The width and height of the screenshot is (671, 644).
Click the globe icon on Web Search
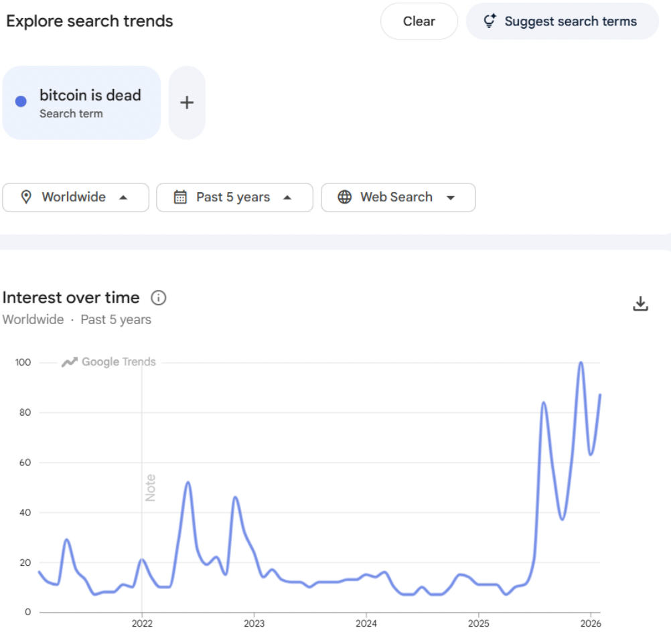pyautogui.click(x=345, y=197)
